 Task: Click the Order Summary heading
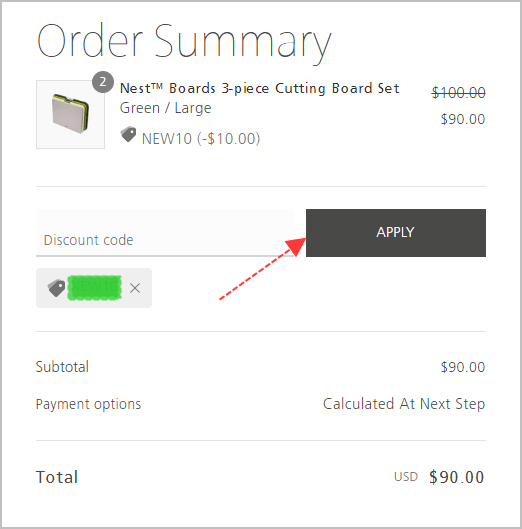coord(184,43)
